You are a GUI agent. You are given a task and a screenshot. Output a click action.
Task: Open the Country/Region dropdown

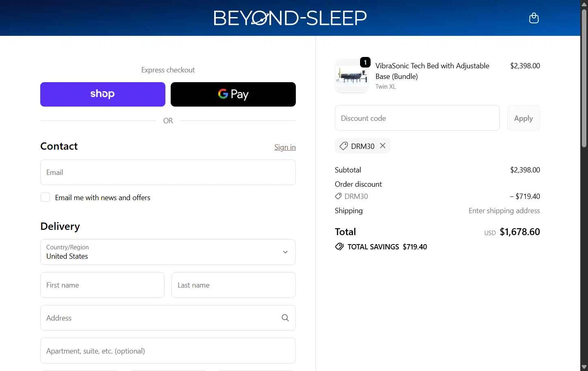[x=168, y=252]
